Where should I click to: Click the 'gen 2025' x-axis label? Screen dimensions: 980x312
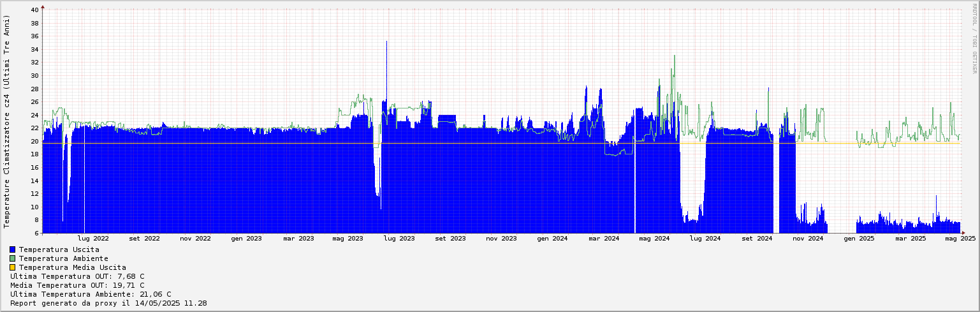click(x=859, y=239)
